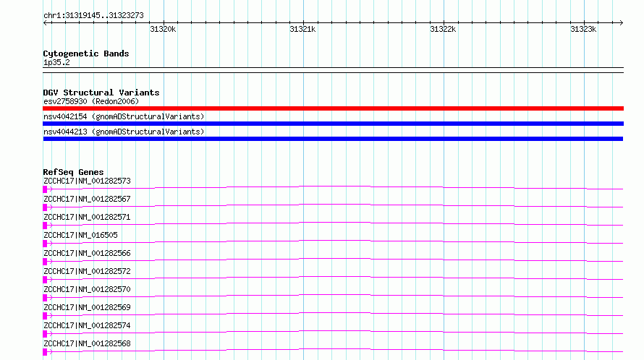Select ZCCHC17|NM_001282567 transcript label
Image resolution: width=644 pixels, height=360 pixels.
coord(87,199)
